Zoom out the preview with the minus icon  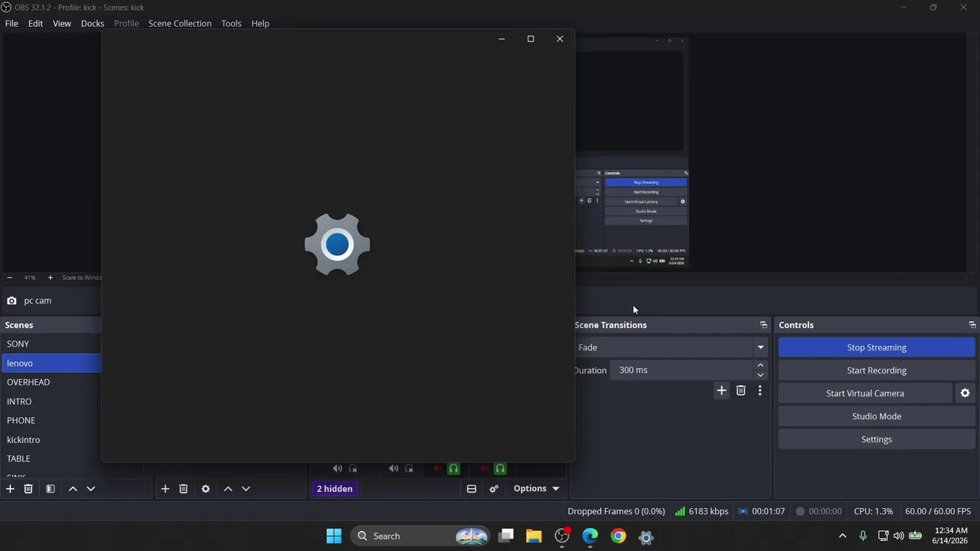[x=9, y=278]
